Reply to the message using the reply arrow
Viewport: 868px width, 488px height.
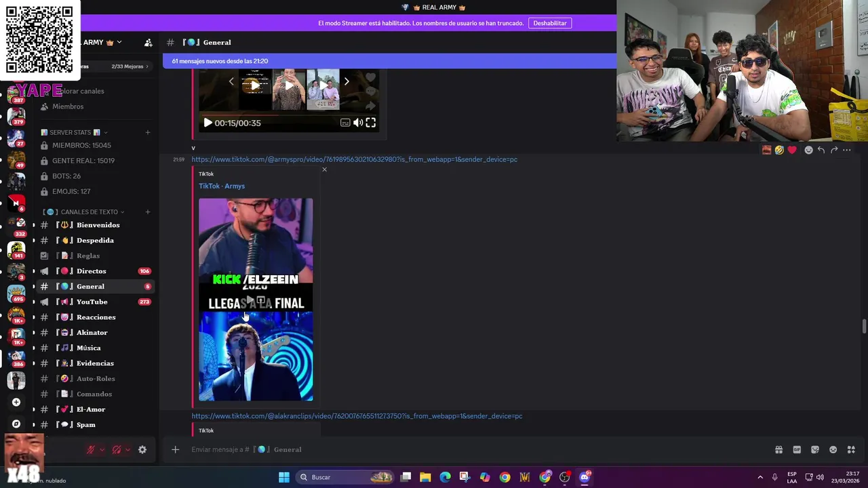(821, 150)
